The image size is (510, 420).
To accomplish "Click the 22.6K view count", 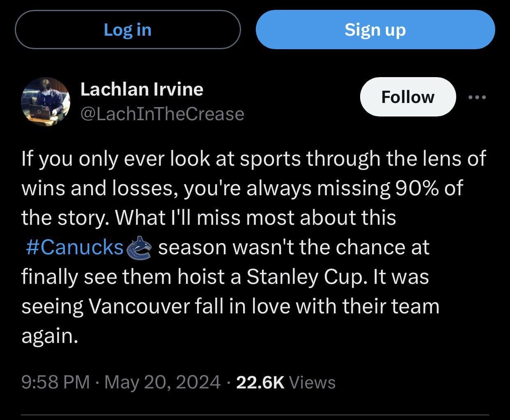I will (260, 382).
